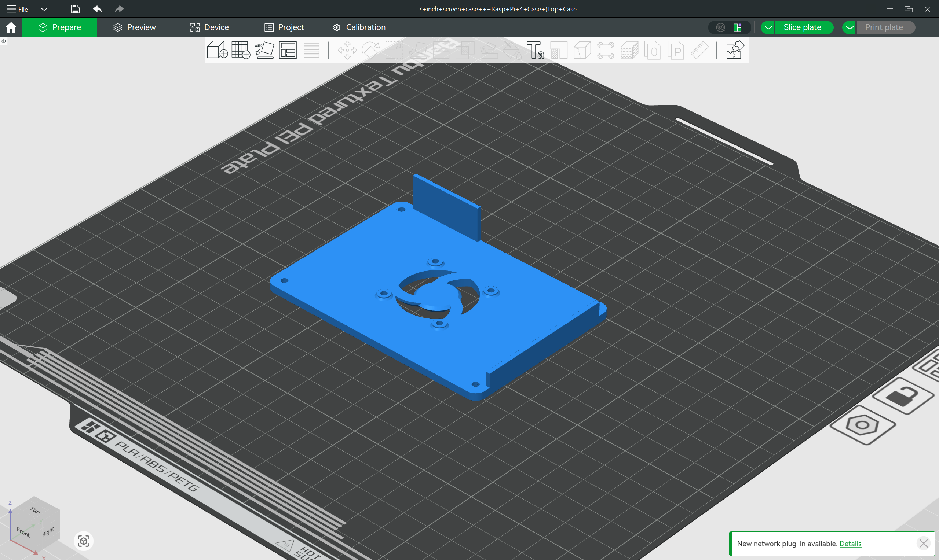
Task: Select the Cut tool icon
Action: 441,50
